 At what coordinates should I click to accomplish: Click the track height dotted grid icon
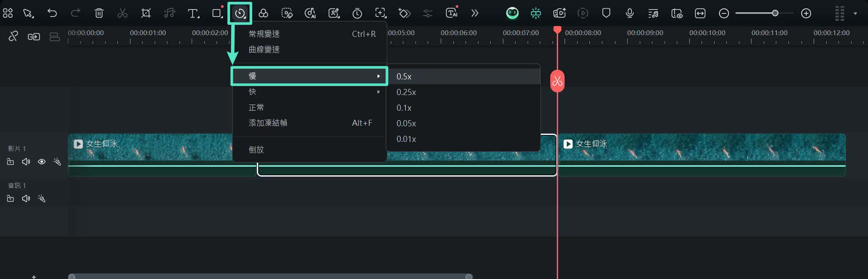840,13
